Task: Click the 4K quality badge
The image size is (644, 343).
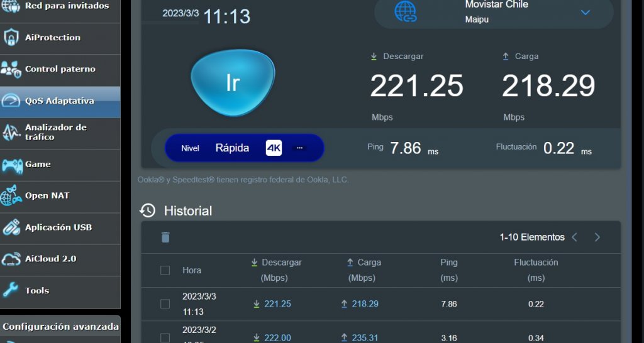Action: [x=274, y=148]
